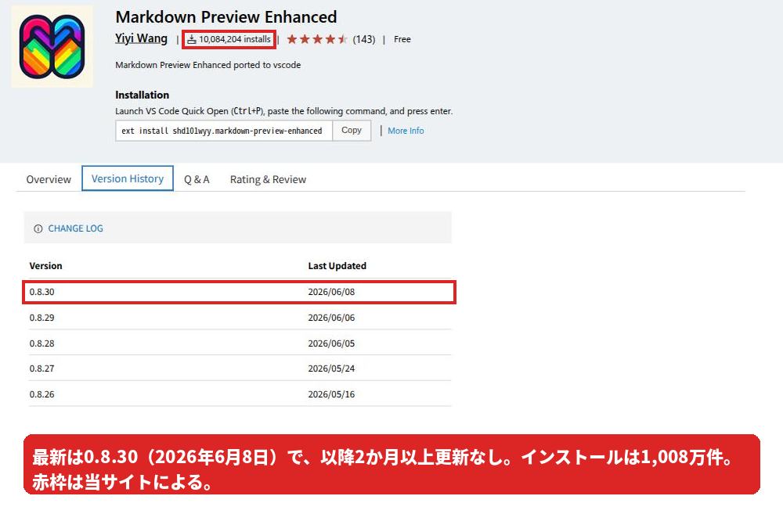The width and height of the screenshot is (783, 532).
Task: Click the date 2026/05/16
Action: point(331,395)
